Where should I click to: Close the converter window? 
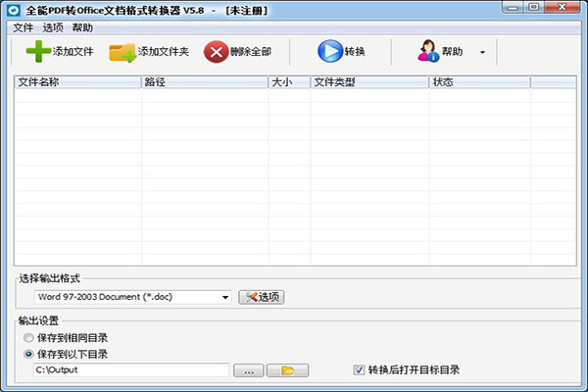(x=563, y=7)
